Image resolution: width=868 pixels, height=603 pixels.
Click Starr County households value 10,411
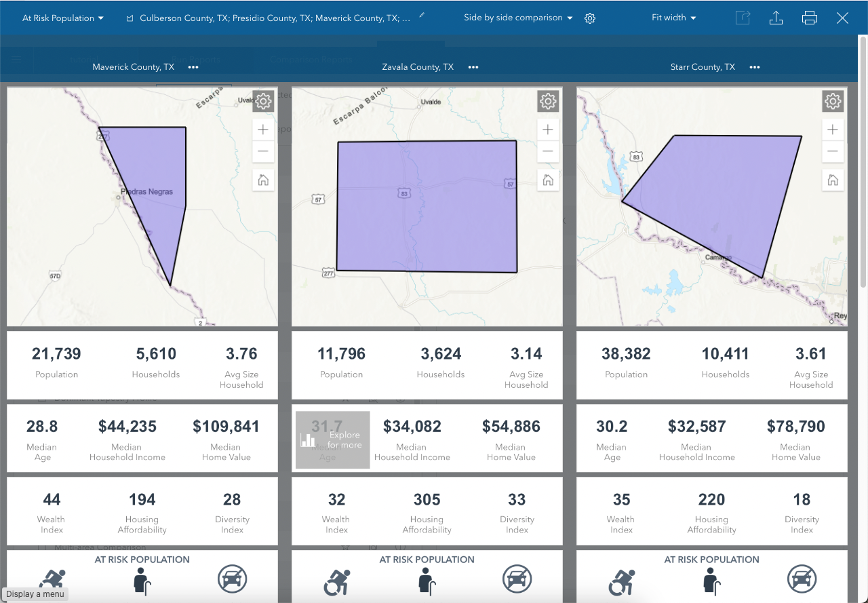726,354
